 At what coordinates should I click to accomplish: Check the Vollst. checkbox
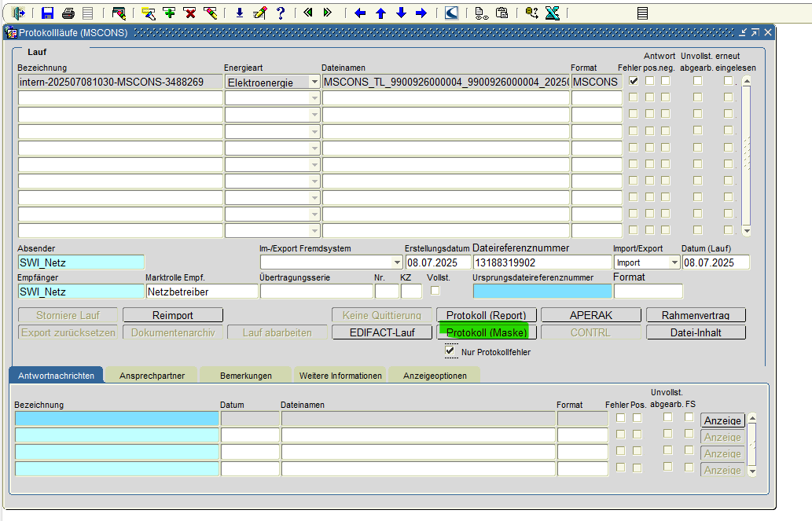tap(435, 291)
